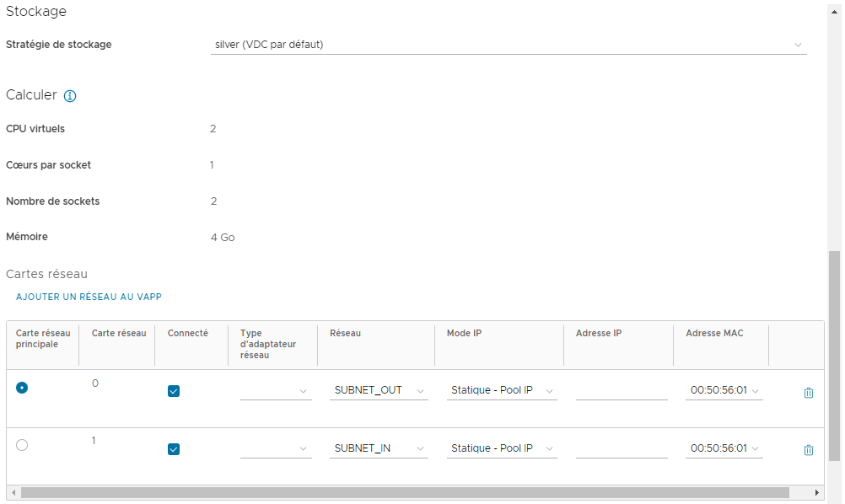Click the Stockage section heading

[36, 11]
